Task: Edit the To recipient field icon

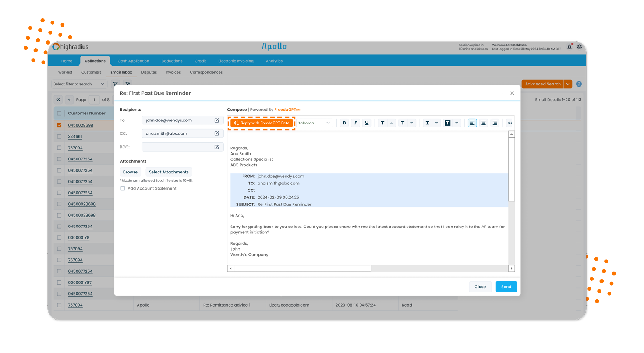Action: point(217,120)
